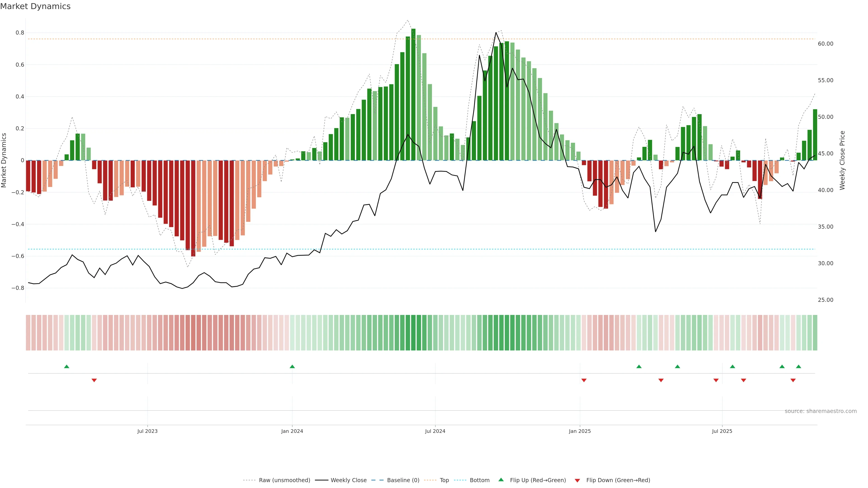Click the green triangle icon in the legend
The image size is (868, 488).
coord(501,480)
